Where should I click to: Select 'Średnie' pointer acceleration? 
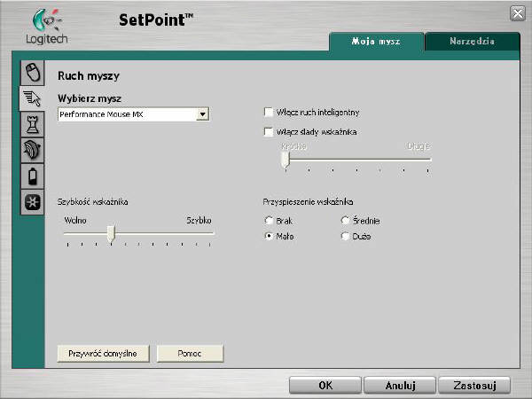click(x=345, y=221)
